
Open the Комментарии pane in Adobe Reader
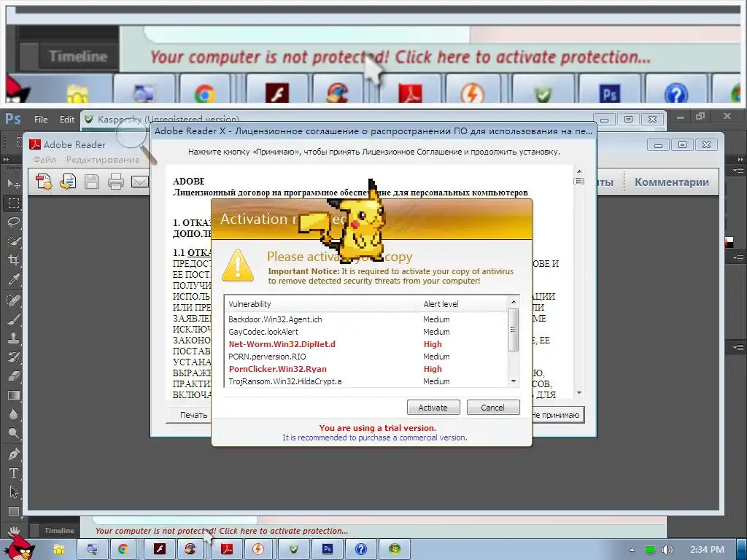671,182
